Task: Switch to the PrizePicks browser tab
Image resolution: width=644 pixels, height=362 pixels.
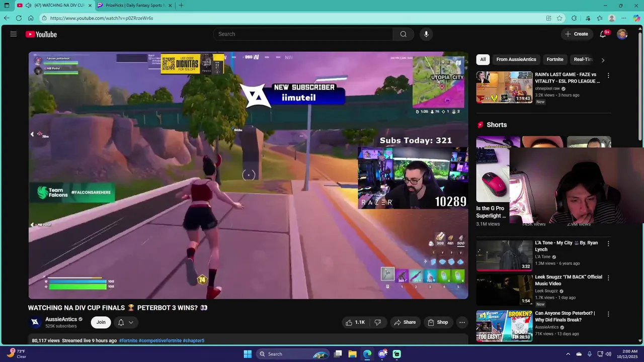Action: click(134, 6)
